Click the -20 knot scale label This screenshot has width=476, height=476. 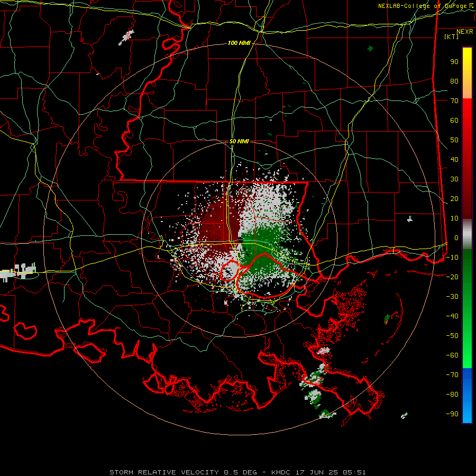pyautogui.click(x=452, y=277)
